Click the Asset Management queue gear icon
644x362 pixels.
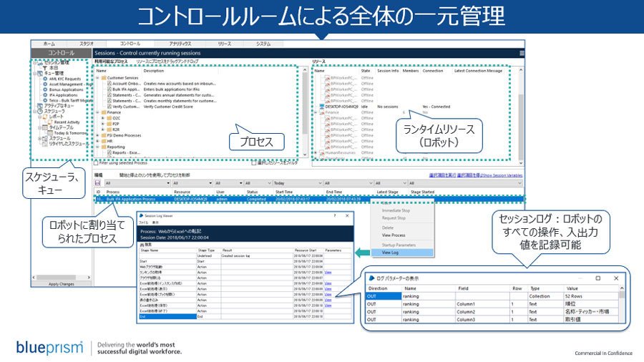pyautogui.click(x=45, y=84)
